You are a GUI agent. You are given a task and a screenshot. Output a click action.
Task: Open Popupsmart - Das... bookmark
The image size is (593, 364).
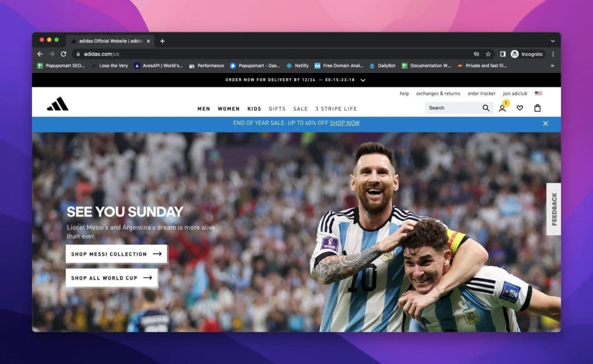point(255,66)
